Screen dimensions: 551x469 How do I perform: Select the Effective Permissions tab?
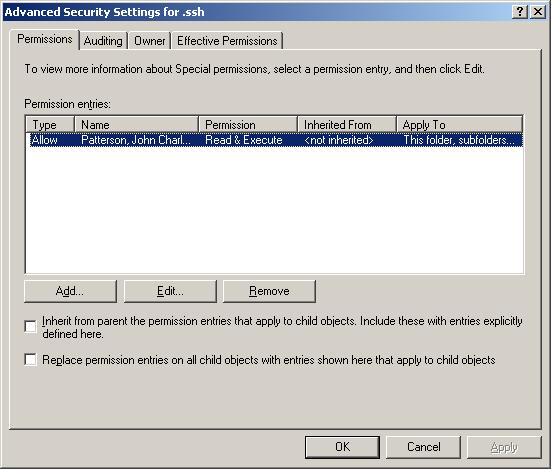pyautogui.click(x=227, y=41)
